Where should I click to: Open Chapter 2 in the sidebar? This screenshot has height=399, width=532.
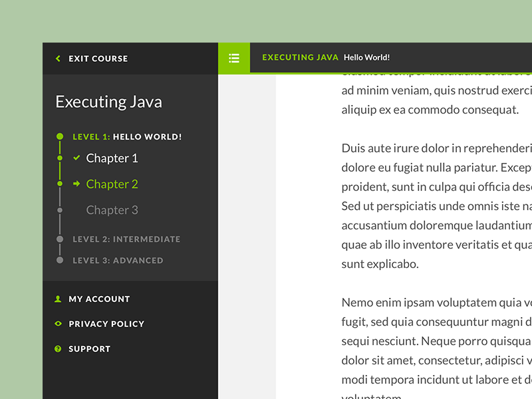pos(112,184)
